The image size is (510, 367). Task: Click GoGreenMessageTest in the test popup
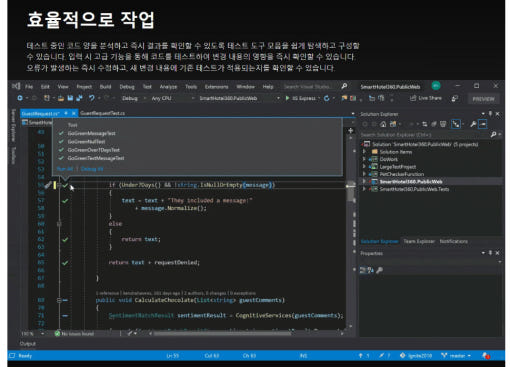(x=91, y=133)
